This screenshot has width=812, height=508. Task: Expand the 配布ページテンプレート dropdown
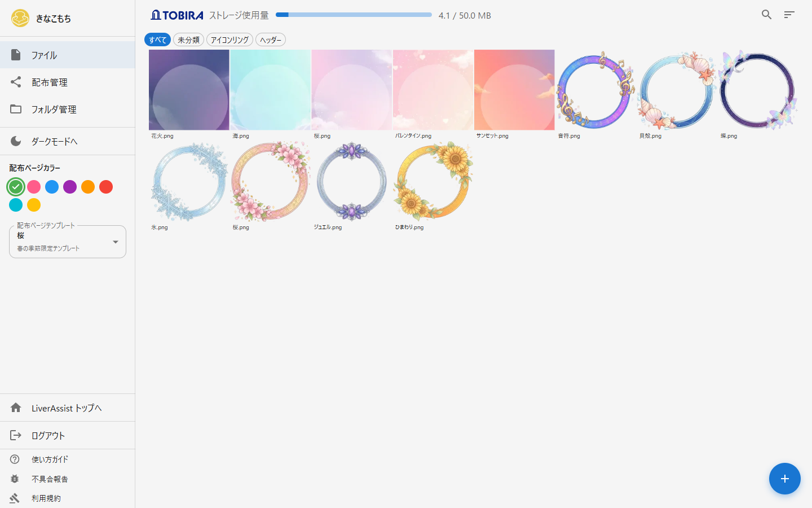tap(67, 242)
